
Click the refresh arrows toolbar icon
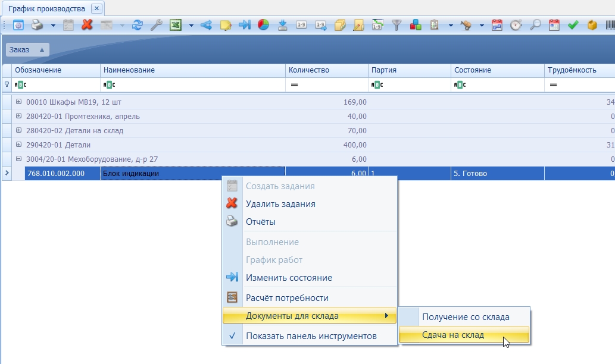pos(138,25)
